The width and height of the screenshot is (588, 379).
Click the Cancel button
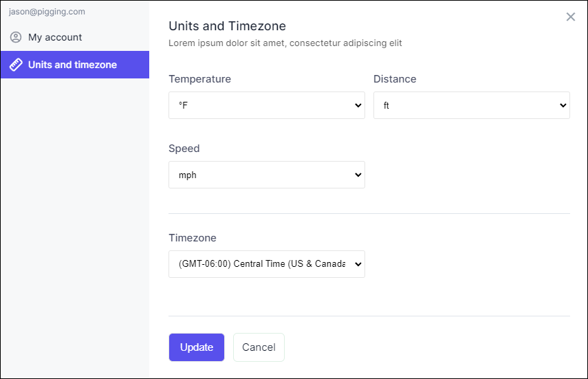259,347
